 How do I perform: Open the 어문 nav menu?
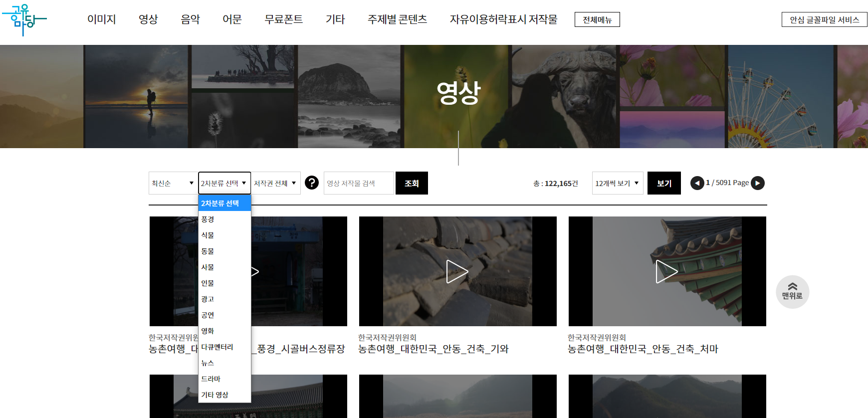pos(232,19)
